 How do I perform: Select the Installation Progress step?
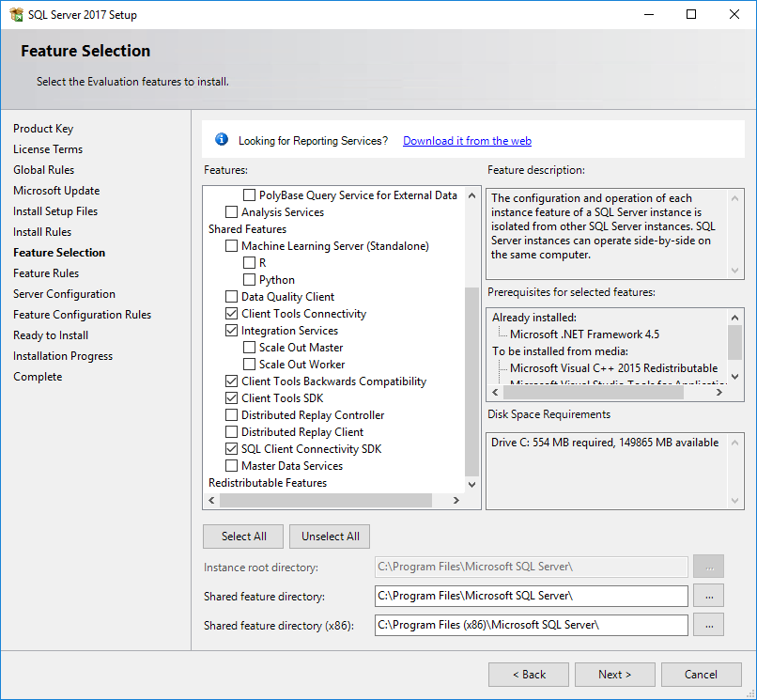click(x=63, y=356)
